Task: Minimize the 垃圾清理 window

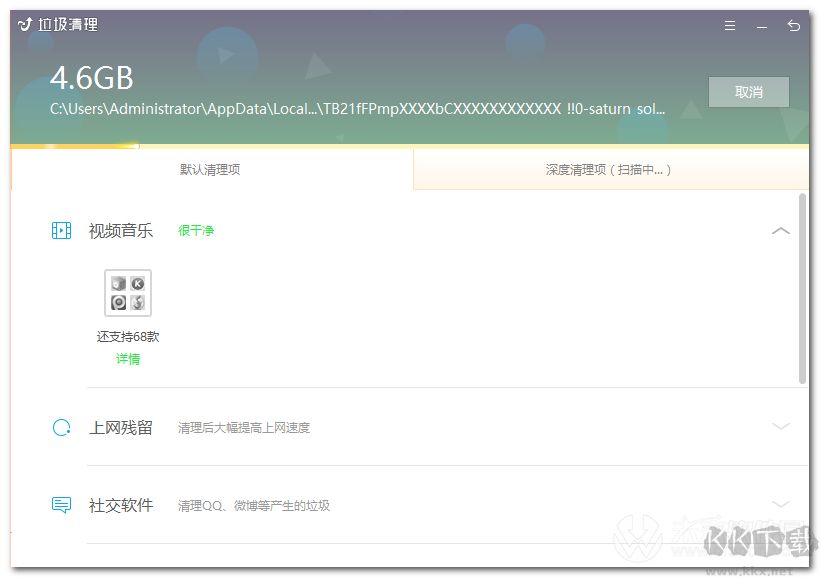Action: pyautogui.click(x=761, y=26)
